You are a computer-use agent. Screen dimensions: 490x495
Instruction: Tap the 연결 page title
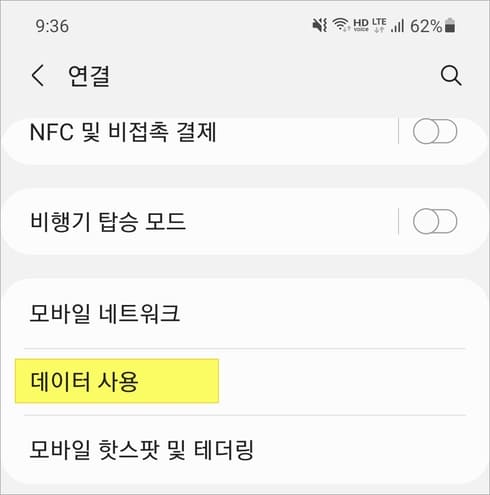89,76
